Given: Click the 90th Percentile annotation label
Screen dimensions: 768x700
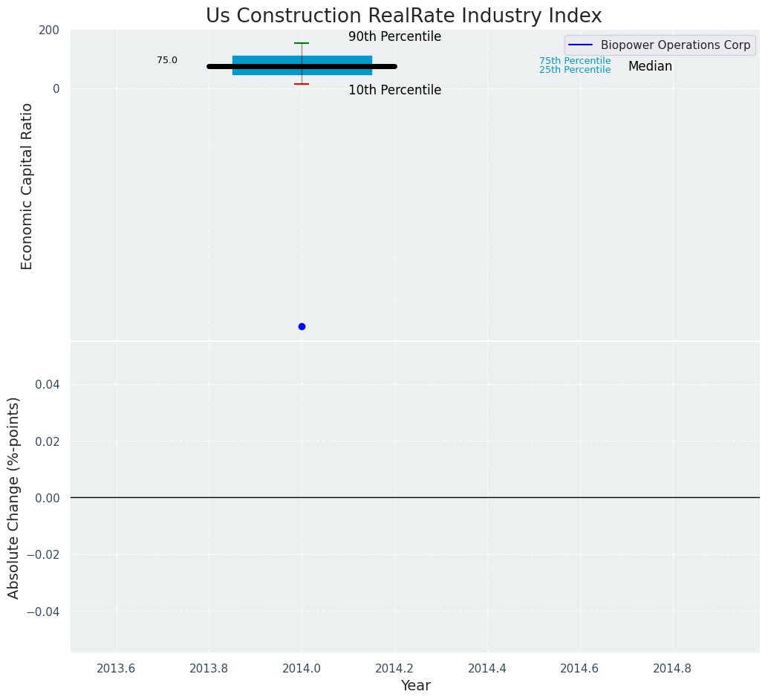Looking at the screenshot, I should tap(394, 36).
